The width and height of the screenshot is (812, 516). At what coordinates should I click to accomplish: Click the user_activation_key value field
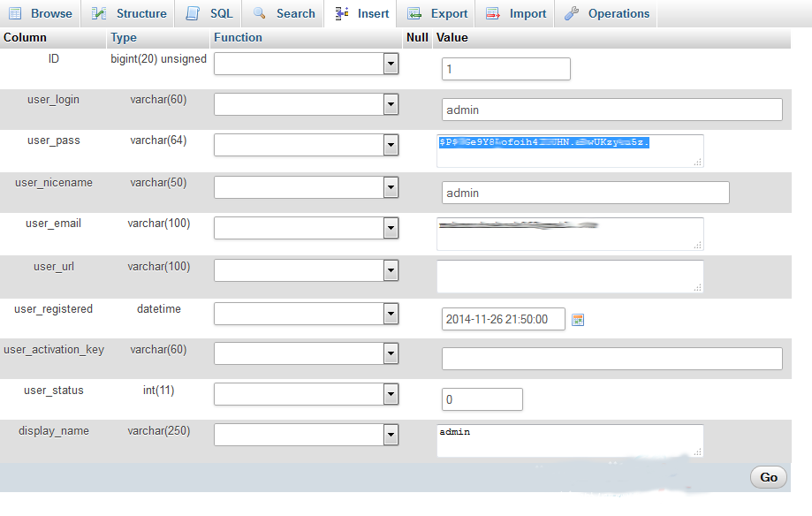click(611, 359)
